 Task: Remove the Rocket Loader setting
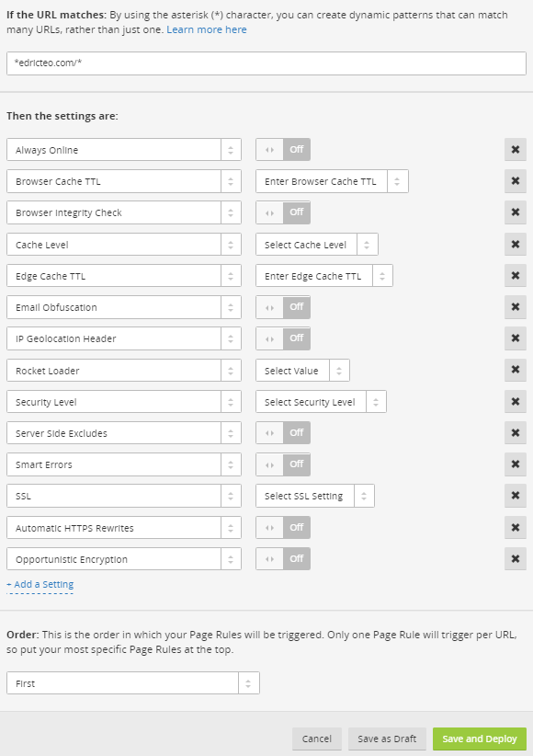pos(516,370)
